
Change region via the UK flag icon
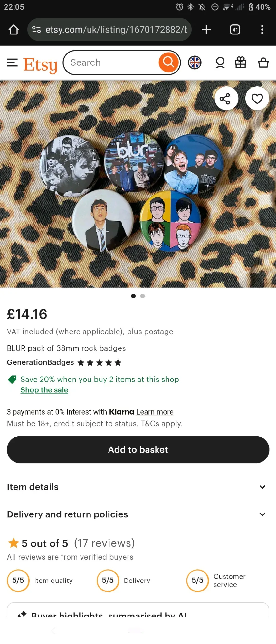(195, 62)
